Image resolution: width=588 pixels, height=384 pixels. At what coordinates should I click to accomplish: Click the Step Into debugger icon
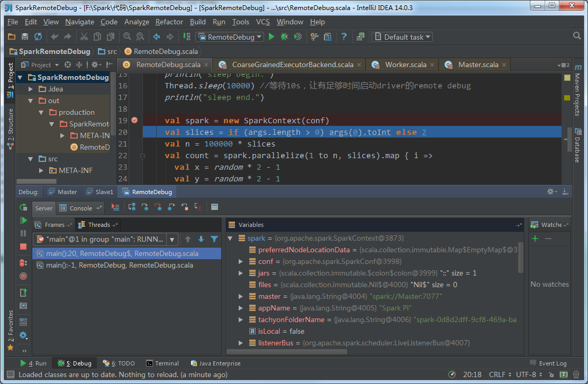(x=145, y=207)
